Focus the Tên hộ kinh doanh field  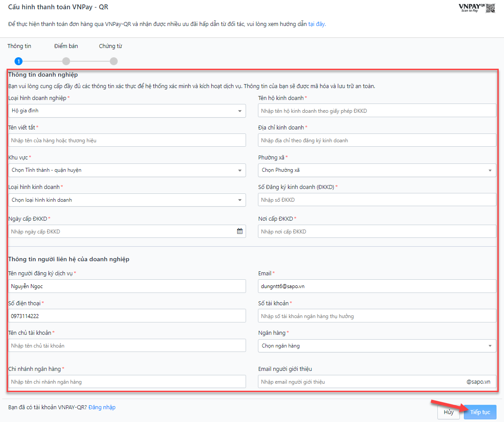(x=377, y=111)
